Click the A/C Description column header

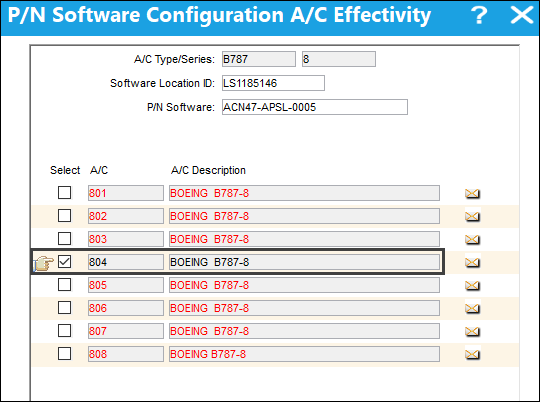coord(208,170)
